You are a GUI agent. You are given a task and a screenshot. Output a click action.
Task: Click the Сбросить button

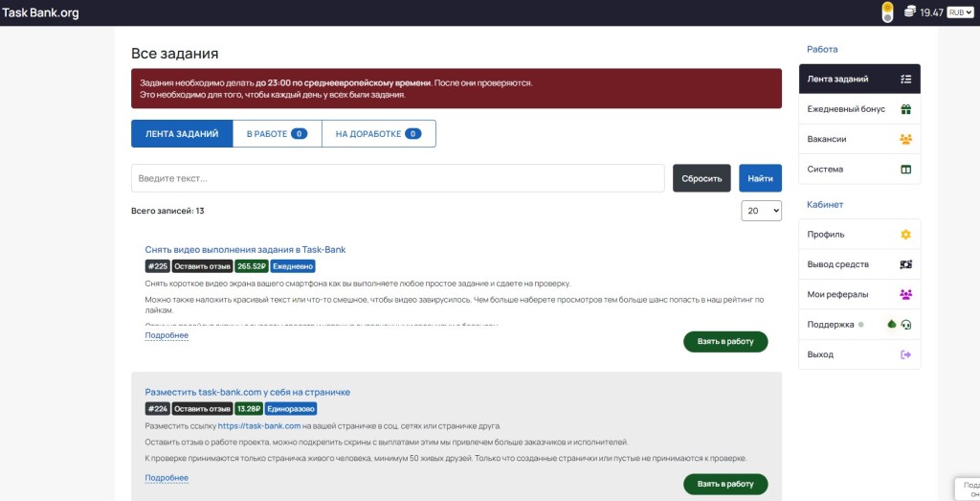click(x=702, y=178)
